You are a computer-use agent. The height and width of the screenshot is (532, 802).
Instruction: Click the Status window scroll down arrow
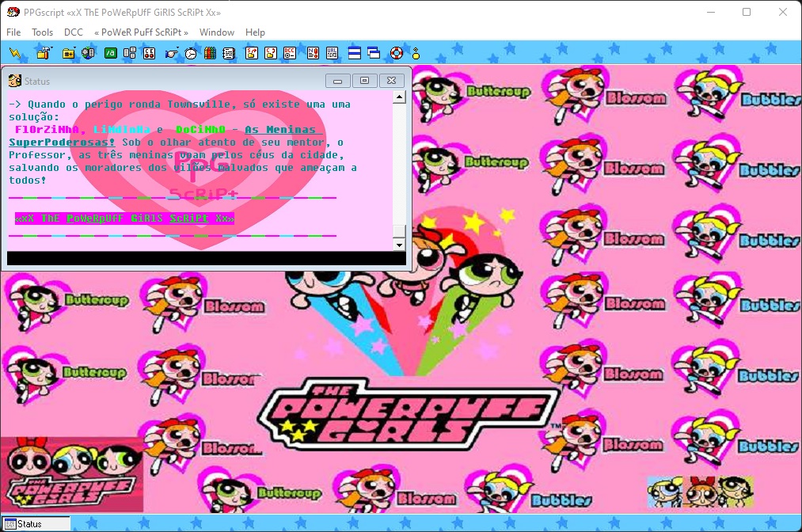coord(400,245)
